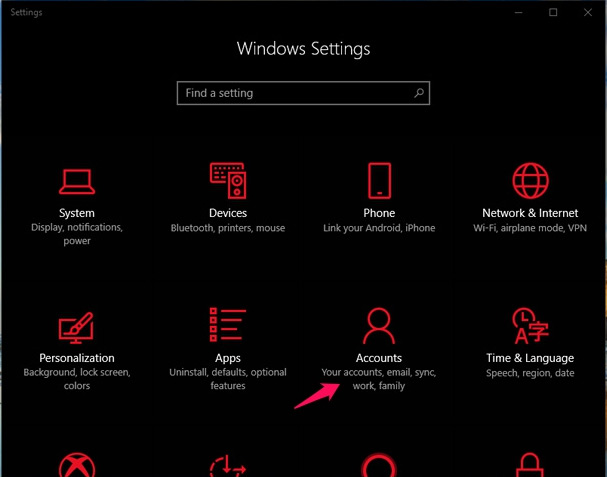Maximize the Settings window
607x477 pixels.
click(x=553, y=12)
